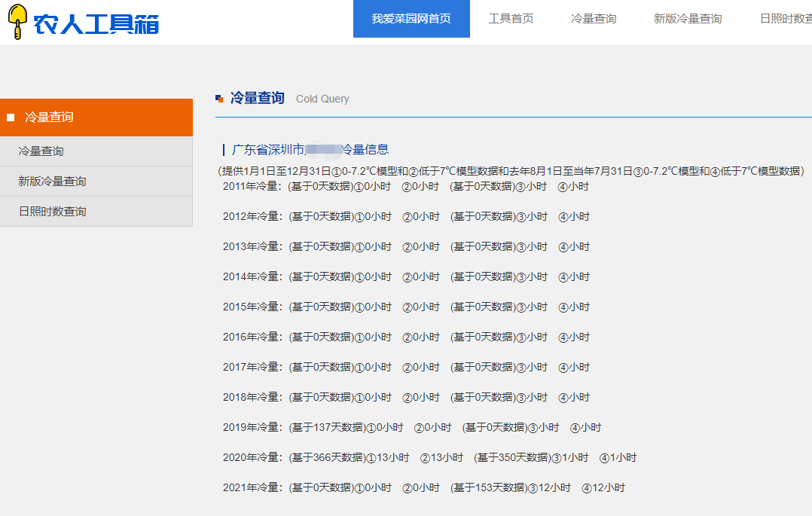This screenshot has height=516, width=812.
Task: Open 冷量查询 in the gray sidebar list
Action: pyautogui.click(x=41, y=151)
